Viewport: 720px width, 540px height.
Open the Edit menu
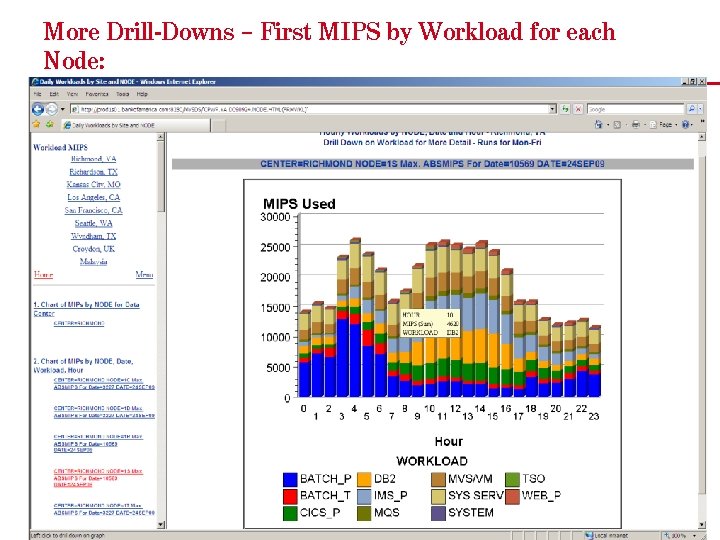click(54, 94)
